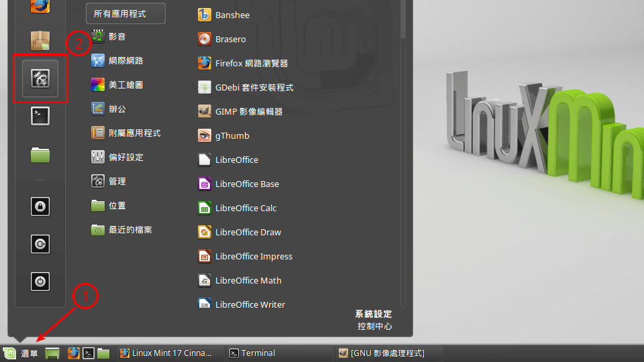
Task: Switch to Terminal window in taskbar
Action: point(279,353)
